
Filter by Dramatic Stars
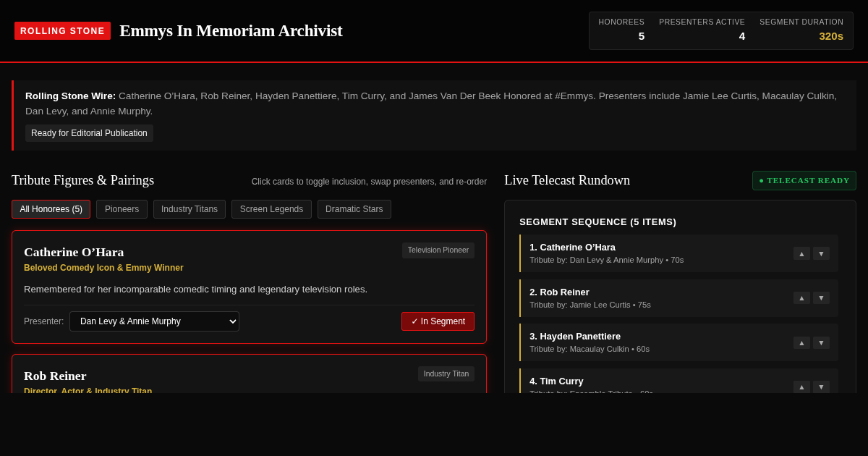pyautogui.click(x=354, y=209)
